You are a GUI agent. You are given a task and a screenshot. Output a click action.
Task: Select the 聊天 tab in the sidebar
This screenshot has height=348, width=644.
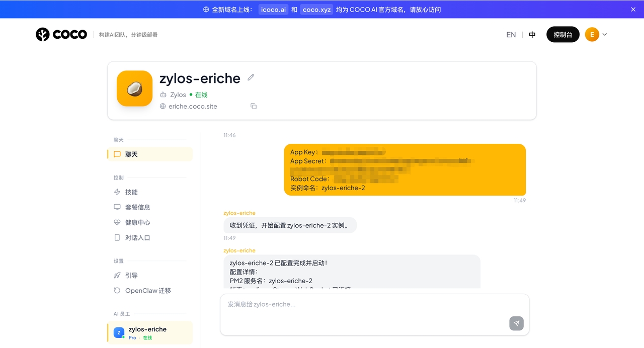[x=150, y=154]
